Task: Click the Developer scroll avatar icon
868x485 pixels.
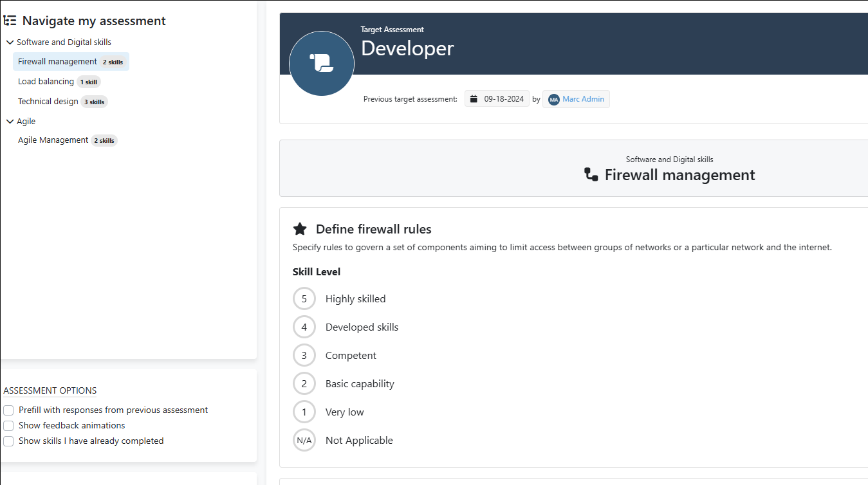Action: click(322, 63)
